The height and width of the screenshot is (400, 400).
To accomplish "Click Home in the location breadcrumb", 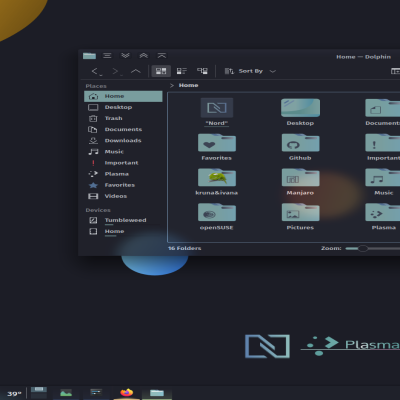I will pyautogui.click(x=188, y=85).
